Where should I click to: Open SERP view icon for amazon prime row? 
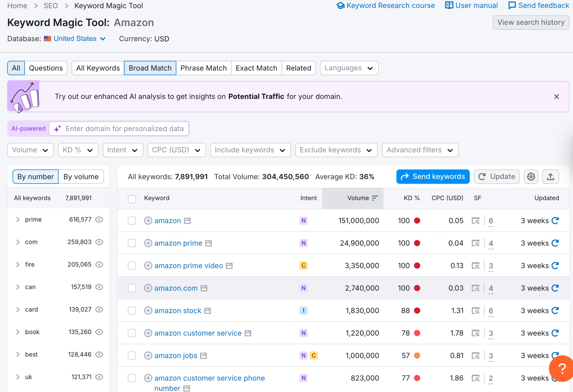point(475,243)
